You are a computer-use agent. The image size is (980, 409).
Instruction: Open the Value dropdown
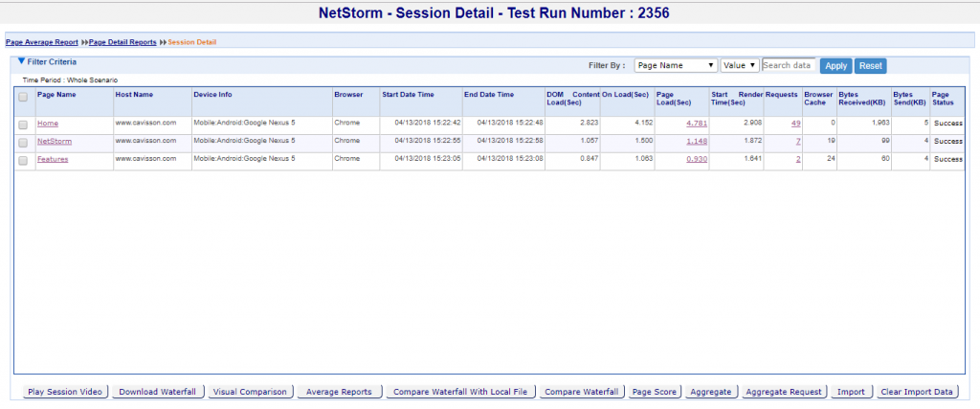coord(740,66)
